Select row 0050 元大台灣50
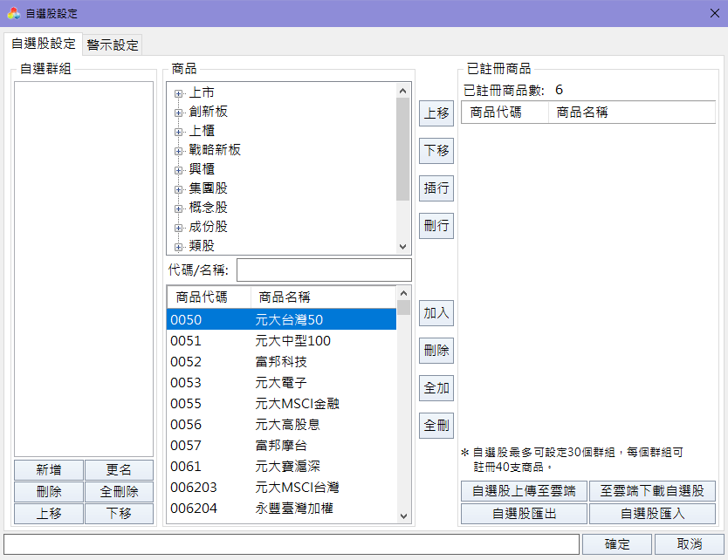This screenshot has height=560, width=728. [x=281, y=319]
